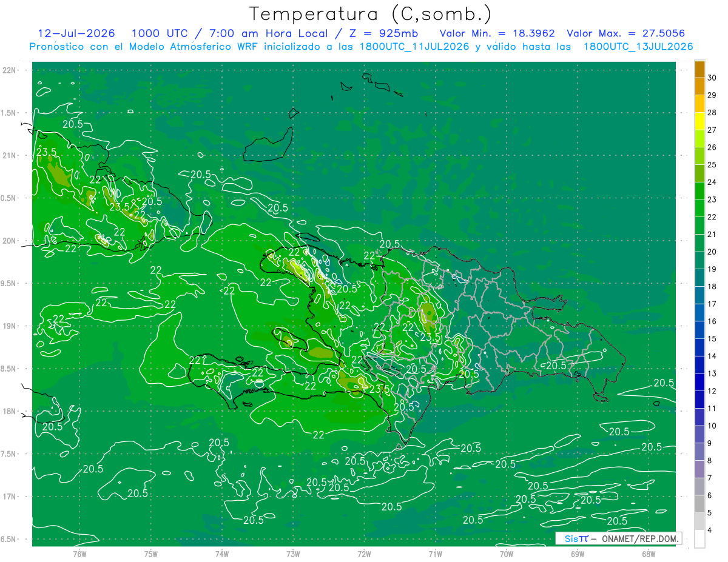728x562 pixels.
Task: Click the latitude axis label "17N"
Action: pyautogui.click(x=10, y=497)
